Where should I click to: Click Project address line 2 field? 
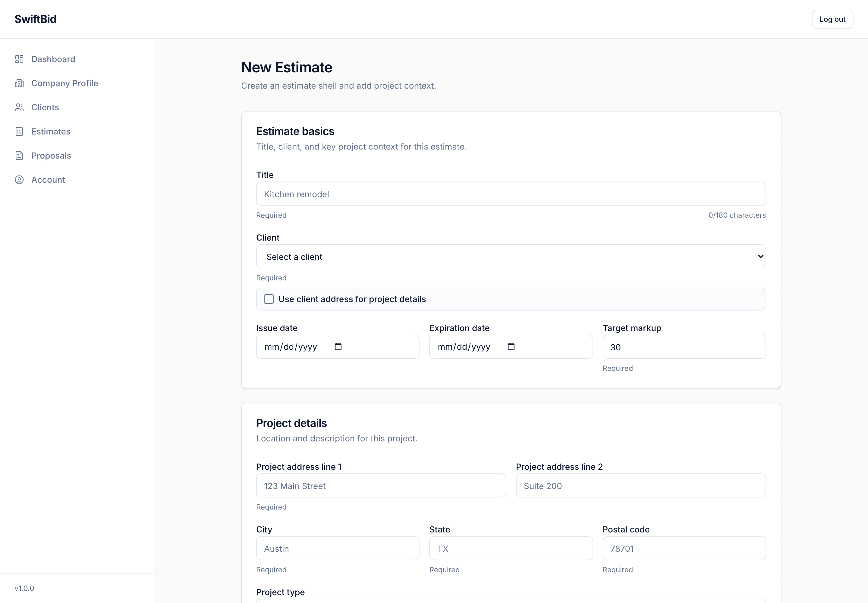(641, 485)
